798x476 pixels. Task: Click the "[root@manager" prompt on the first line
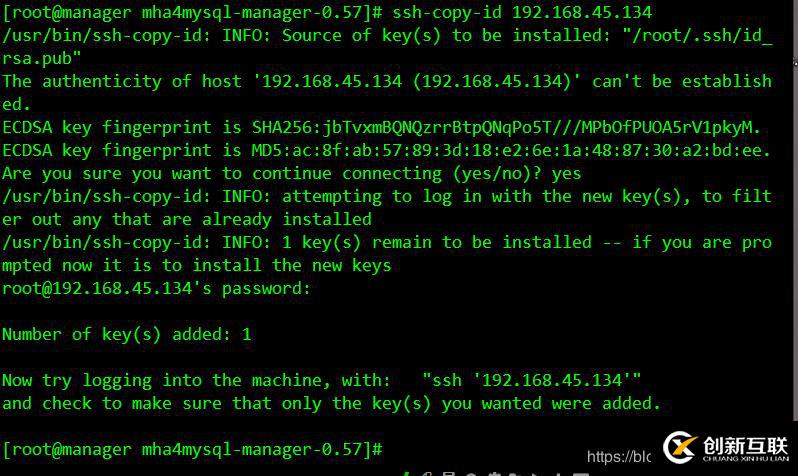point(66,13)
